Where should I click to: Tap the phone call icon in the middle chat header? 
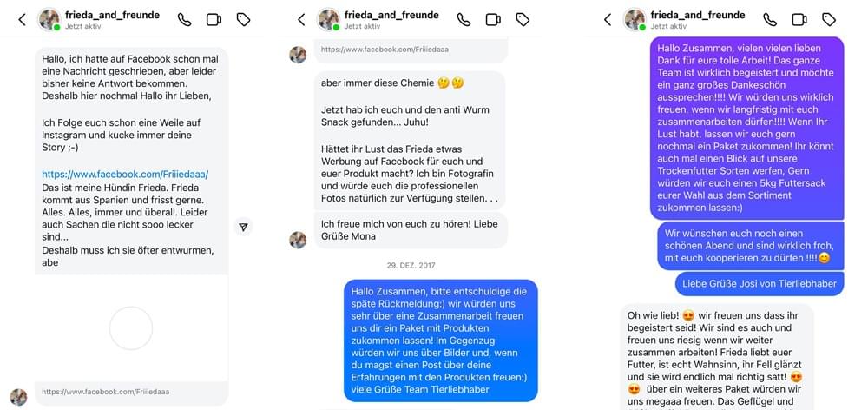(x=464, y=20)
